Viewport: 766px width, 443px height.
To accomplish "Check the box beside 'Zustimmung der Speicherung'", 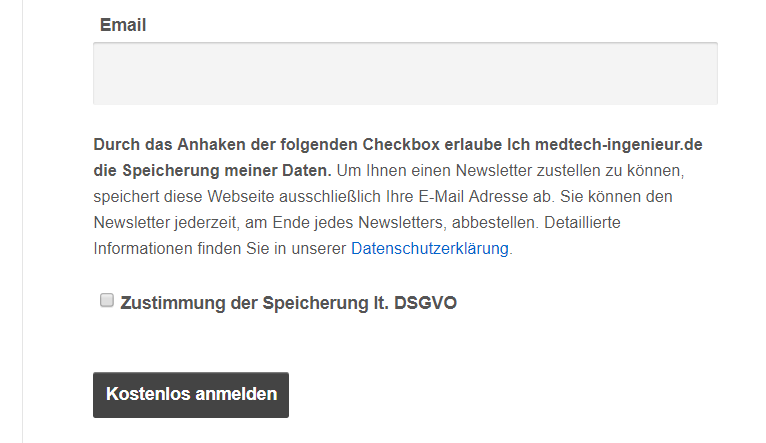I will 107,300.
